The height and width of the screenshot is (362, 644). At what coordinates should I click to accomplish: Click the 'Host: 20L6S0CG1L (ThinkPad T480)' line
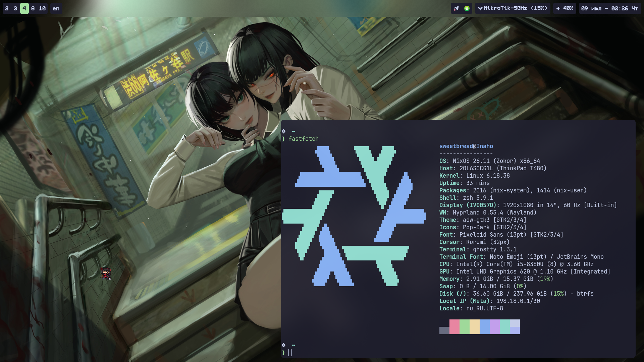click(x=493, y=168)
